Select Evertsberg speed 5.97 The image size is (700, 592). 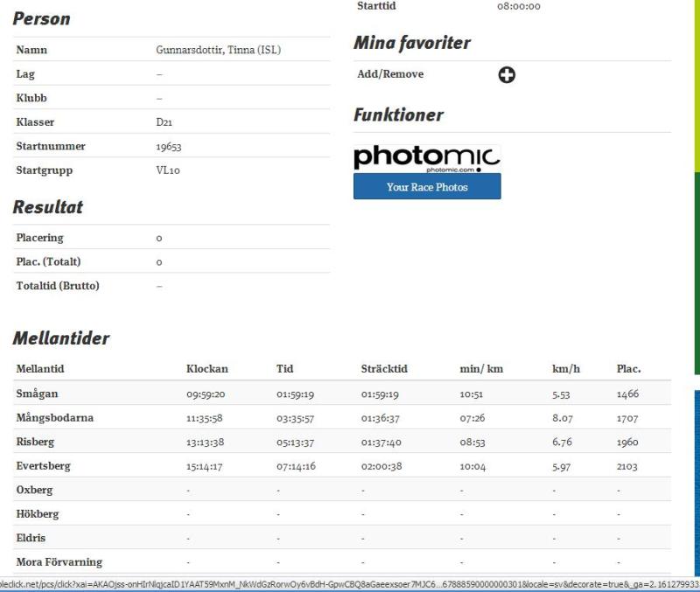tap(561, 466)
